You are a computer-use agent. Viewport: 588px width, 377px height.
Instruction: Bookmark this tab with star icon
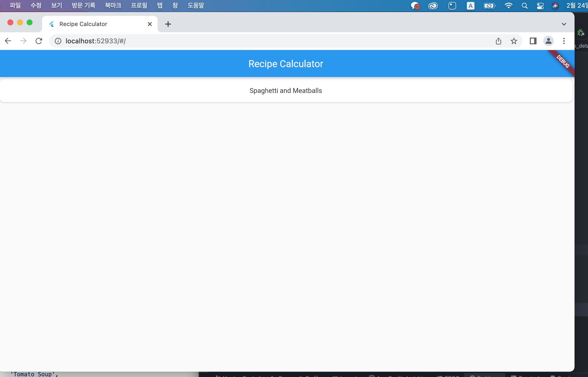pos(514,41)
